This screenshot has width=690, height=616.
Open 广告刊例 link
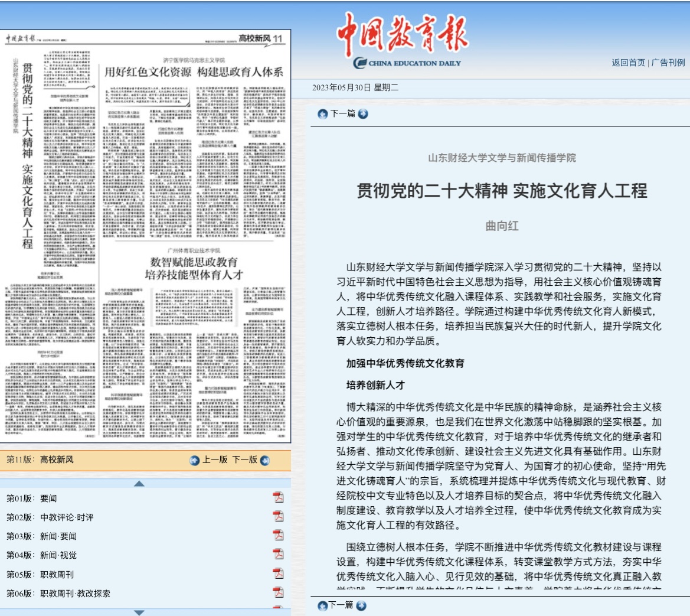coord(668,63)
